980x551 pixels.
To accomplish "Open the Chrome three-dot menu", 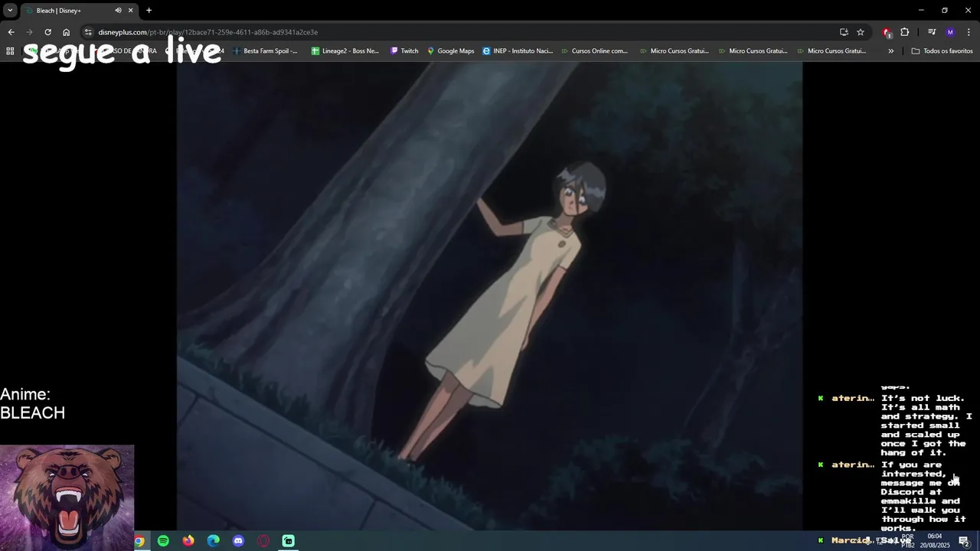I will click(x=969, y=32).
